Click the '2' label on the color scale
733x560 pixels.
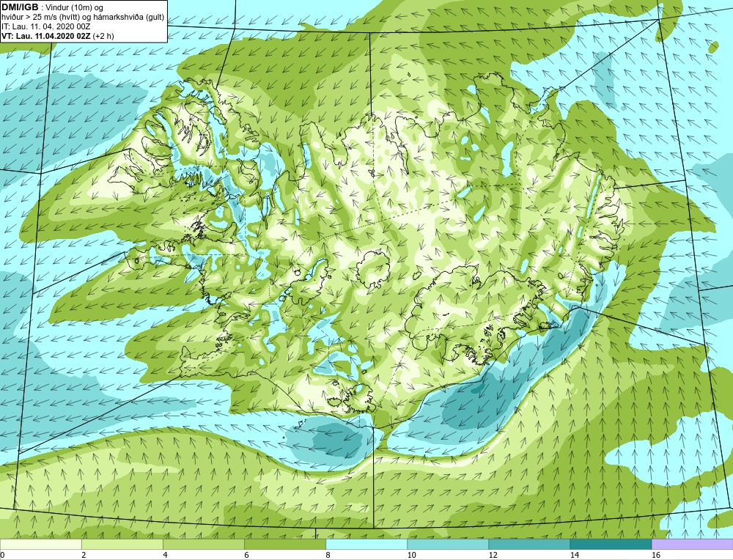[x=84, y=555]
